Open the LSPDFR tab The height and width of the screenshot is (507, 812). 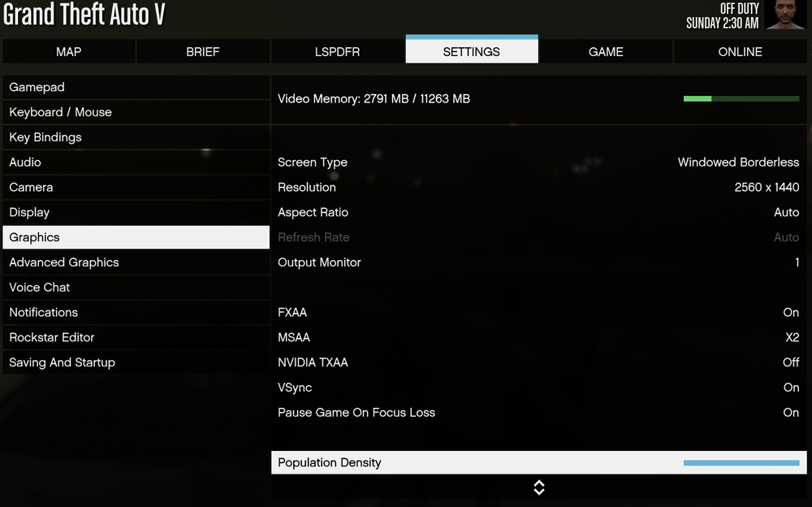point(337,52)
